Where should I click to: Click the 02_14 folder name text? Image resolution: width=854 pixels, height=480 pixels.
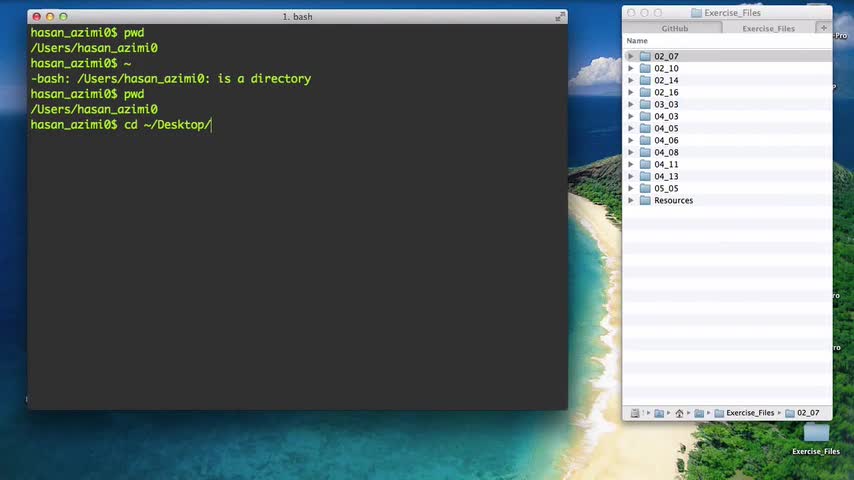(x=666, y=80)
